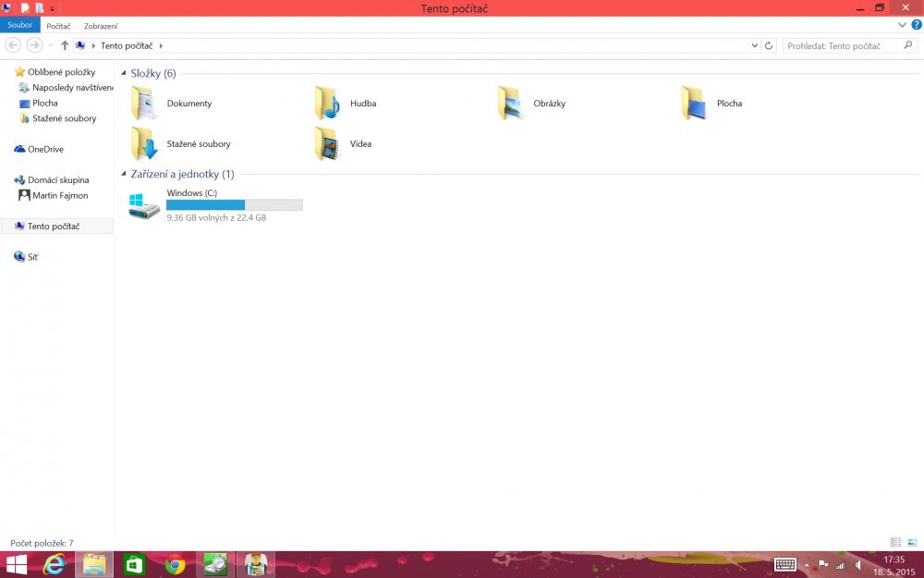Collapse the Zařízení a jednotky section
The width and height of the screenshot is (924, 578).
(x=124, y=173)
